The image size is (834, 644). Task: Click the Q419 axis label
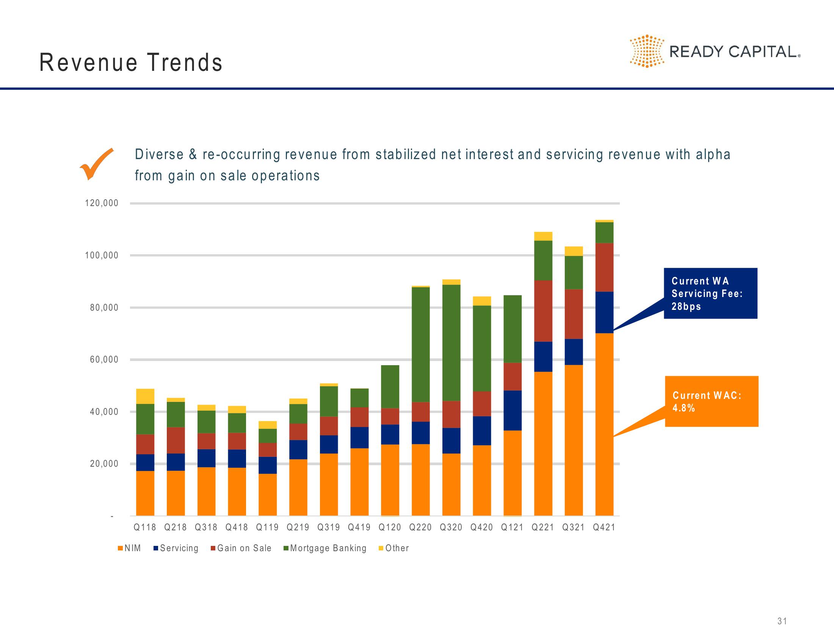click(359, 527)
